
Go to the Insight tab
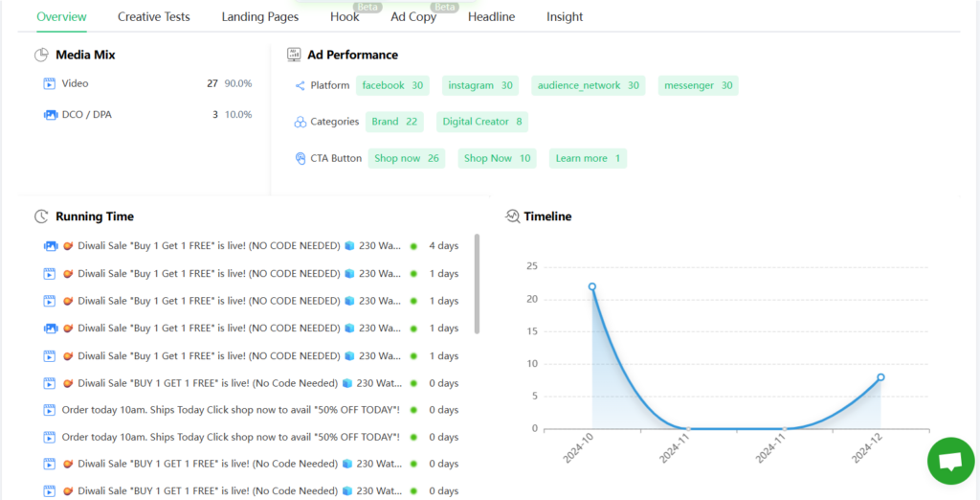[565, 17]
